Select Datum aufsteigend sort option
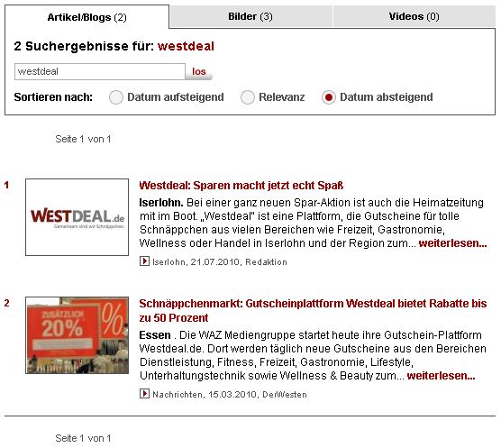Viewport: 501px width, 448px height. coord(115,97)
